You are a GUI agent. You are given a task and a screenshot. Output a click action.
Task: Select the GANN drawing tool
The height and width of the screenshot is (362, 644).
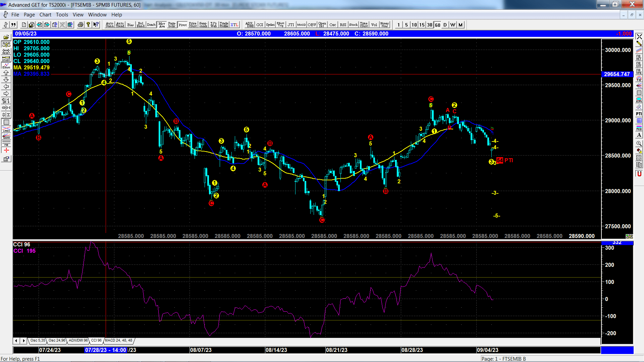(6, 136)
